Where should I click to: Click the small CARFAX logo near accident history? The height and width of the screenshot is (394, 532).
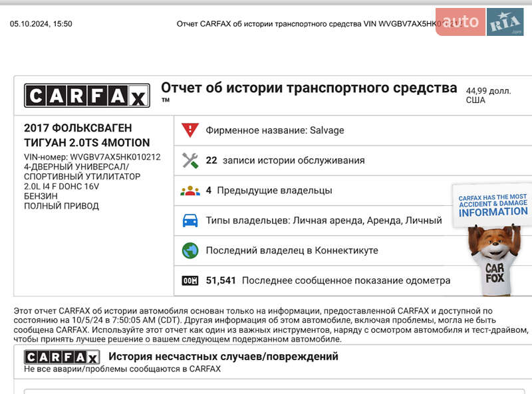tap(62, 357)
